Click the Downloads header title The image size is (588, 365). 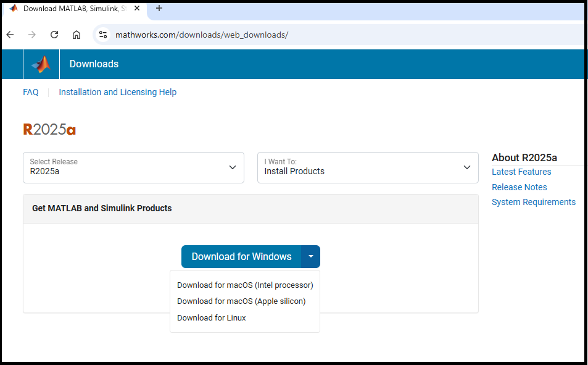click(x=94, y=64)
